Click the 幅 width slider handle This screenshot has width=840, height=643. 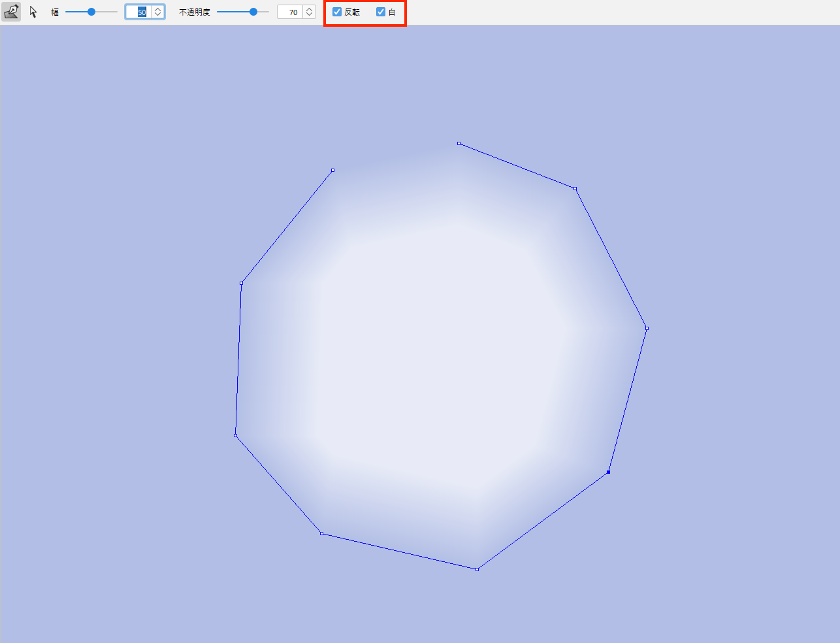(x=91, y=12)
